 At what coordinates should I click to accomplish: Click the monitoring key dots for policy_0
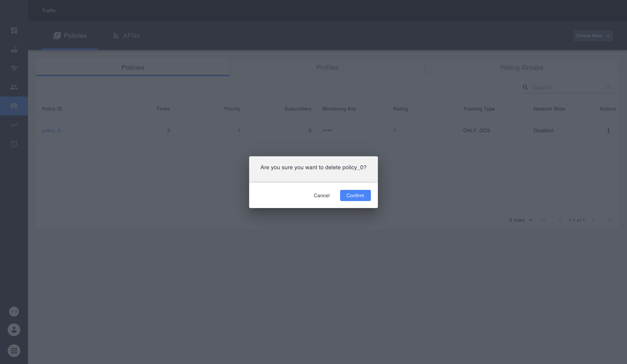(327, 130)
